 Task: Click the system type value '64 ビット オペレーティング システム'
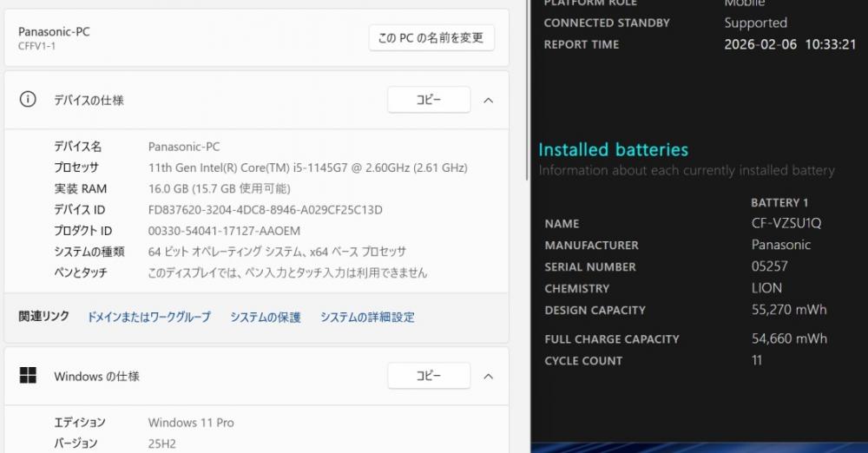[x=226, y=252]
